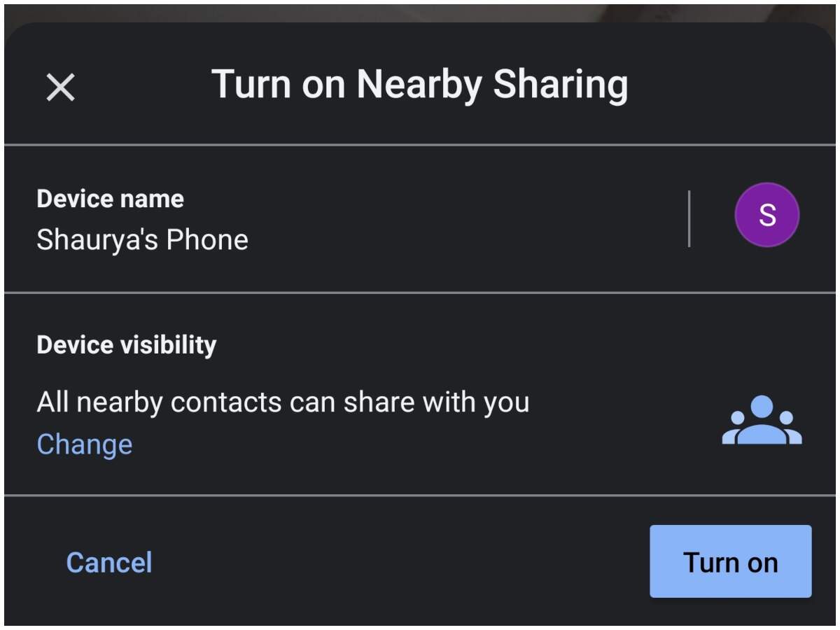840x630 pixels.
Task: Cancel the Nearby Sharing setup
Action: [x=109, y=563]
